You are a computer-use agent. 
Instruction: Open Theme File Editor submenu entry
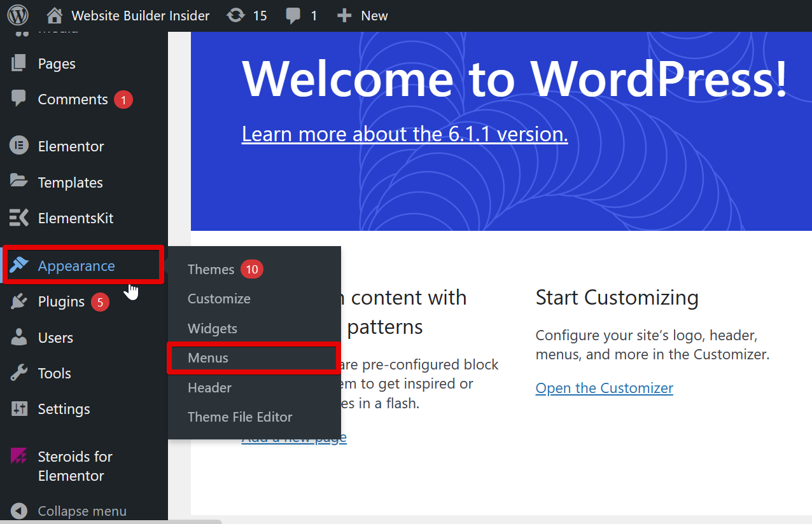240,417
